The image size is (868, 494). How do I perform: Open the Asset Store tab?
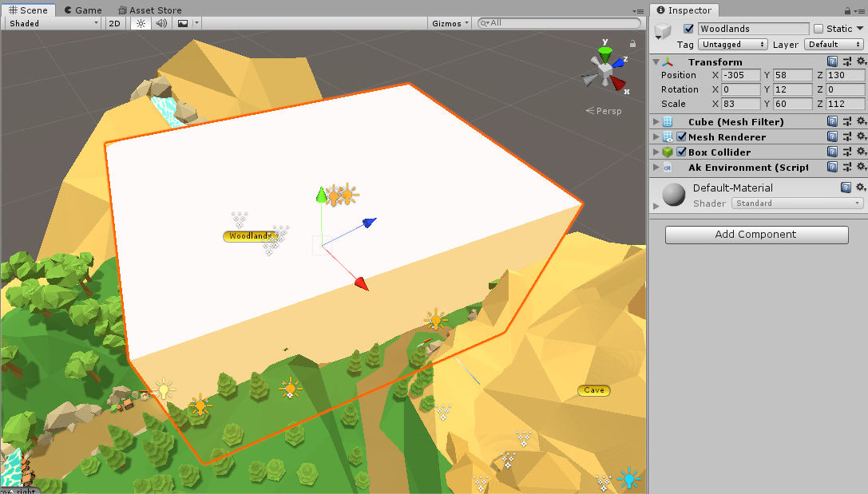[150, 10]
